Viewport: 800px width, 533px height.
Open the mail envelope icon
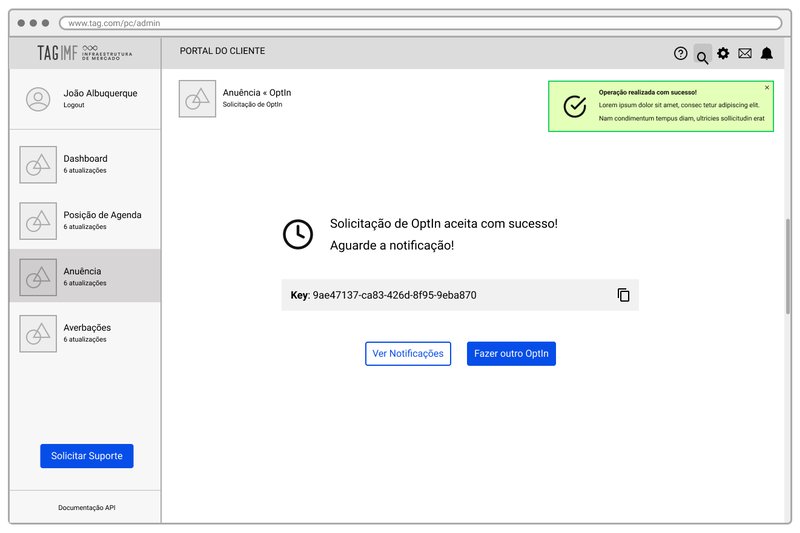click(745, 53)
